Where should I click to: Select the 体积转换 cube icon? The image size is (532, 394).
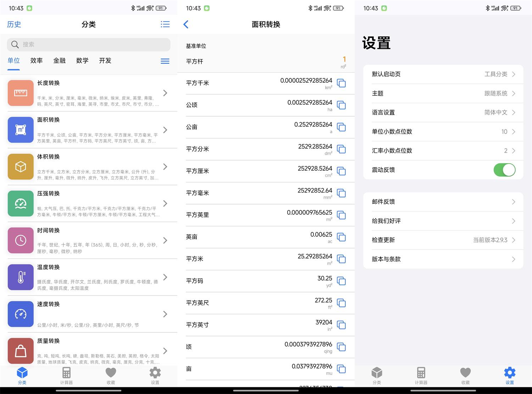click(x=20, y=167)
